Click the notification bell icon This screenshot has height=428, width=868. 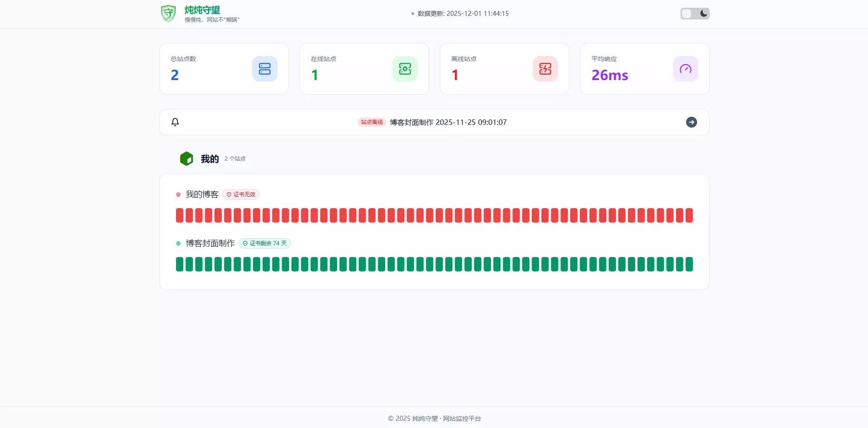click(x=175, y=122)
